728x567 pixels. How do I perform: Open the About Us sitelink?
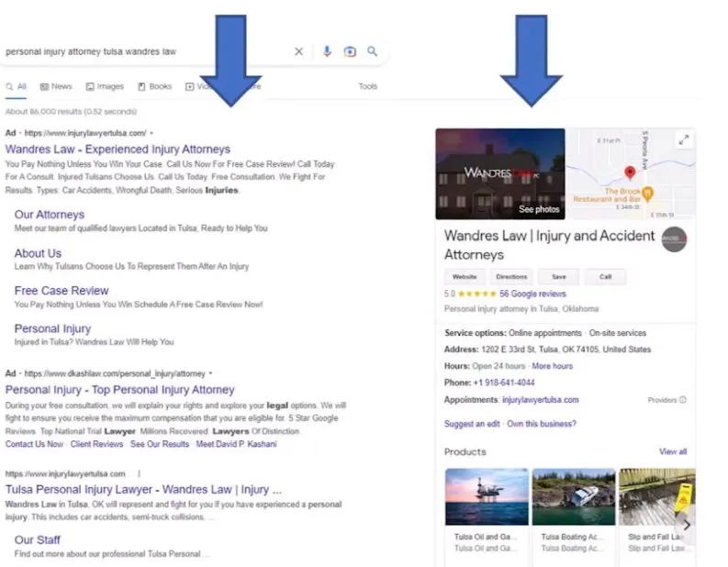(38, 253)
